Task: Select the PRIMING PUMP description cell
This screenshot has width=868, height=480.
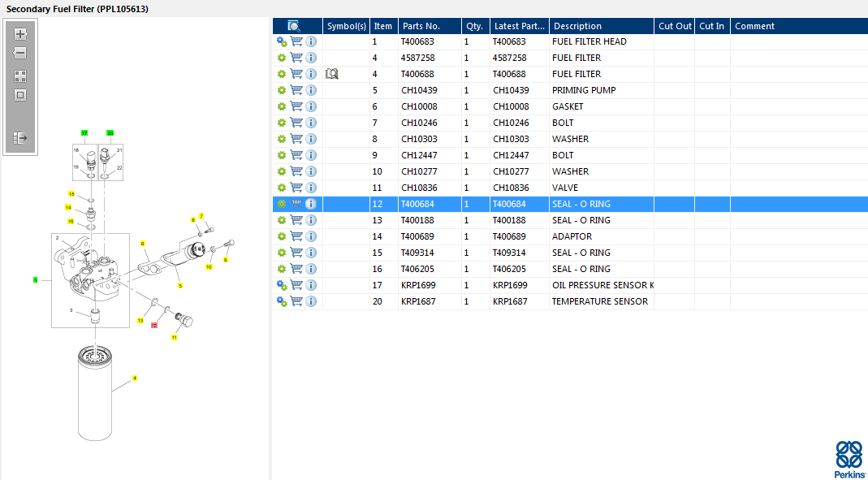Action: (x=602, y=90)
